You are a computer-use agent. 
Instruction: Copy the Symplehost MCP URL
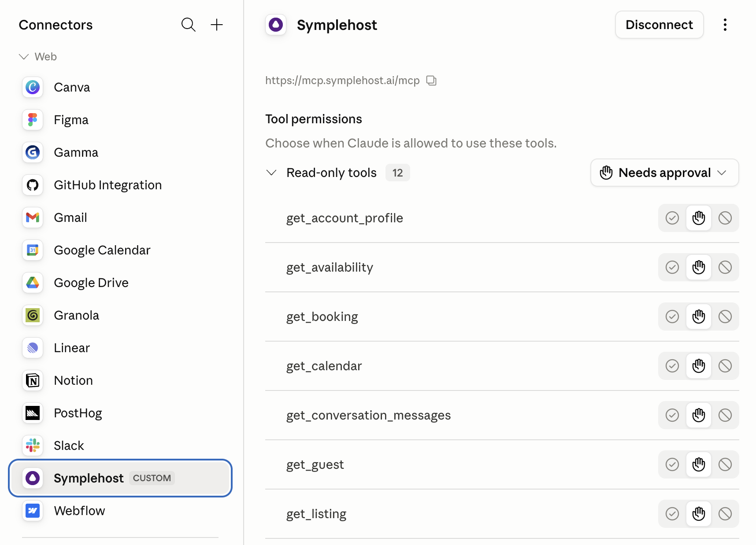tap(431, 81)
